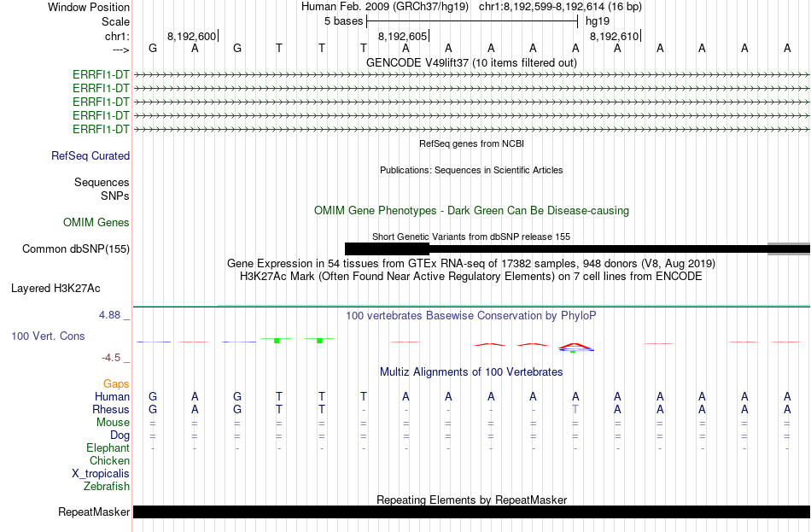811x532 pixels.
Task: Click the 8,192,605 coordinate tick label
Action: pos(402,36)
